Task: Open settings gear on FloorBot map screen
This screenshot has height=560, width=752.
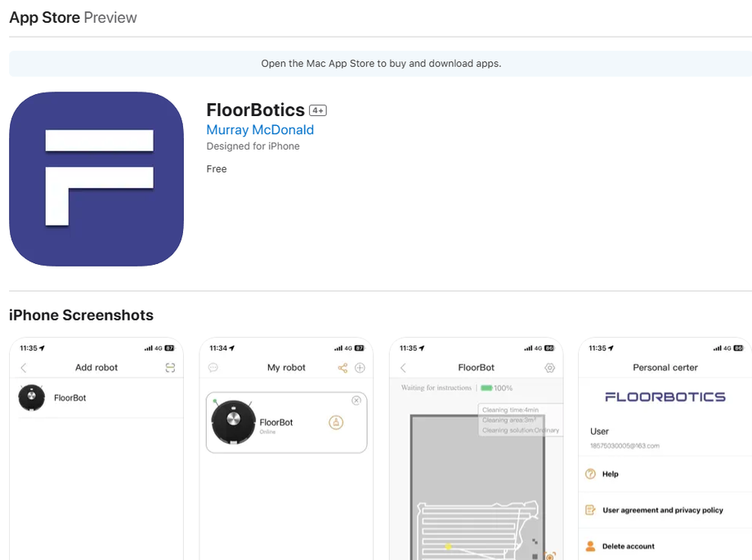Action: [550, 368]
